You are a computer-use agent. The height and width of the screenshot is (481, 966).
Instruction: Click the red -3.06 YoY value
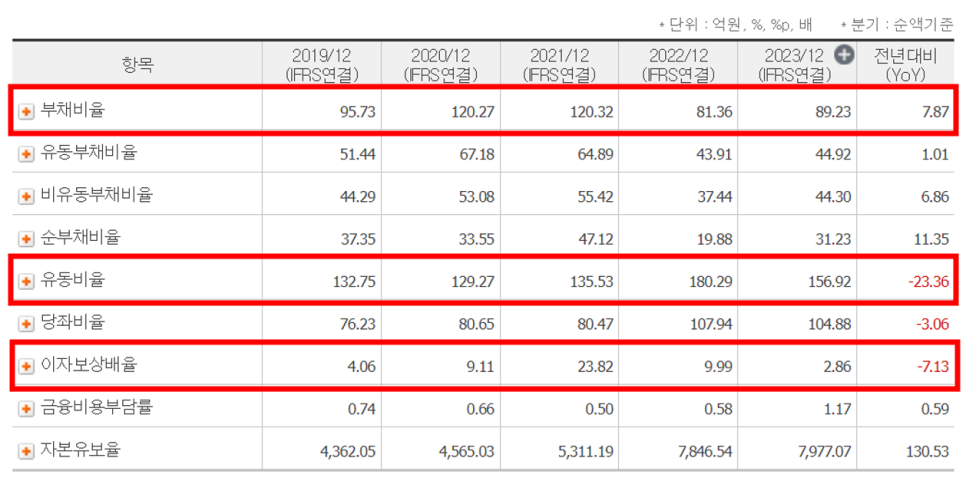point(932,324)
